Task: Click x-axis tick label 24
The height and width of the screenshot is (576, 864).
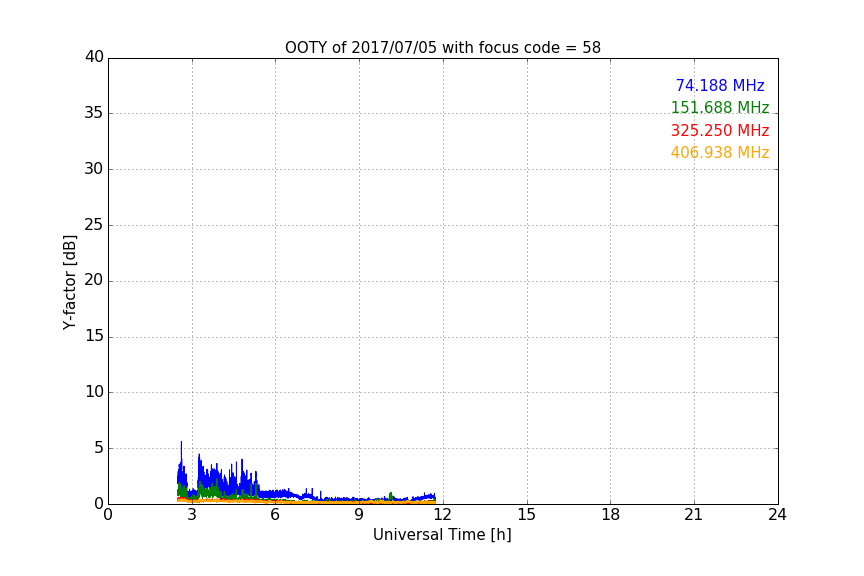Action: coord(777,515)
